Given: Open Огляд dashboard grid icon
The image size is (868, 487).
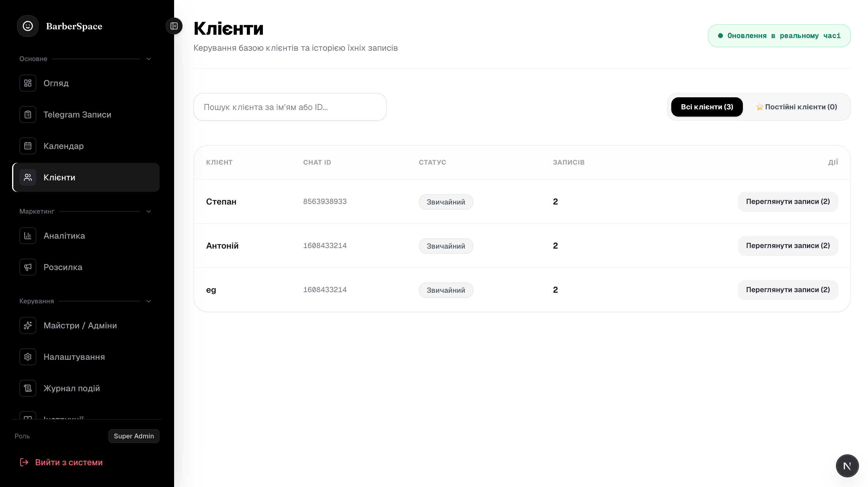Looking at the screenshot, I should pyautogui.click(x=28, y=83).
